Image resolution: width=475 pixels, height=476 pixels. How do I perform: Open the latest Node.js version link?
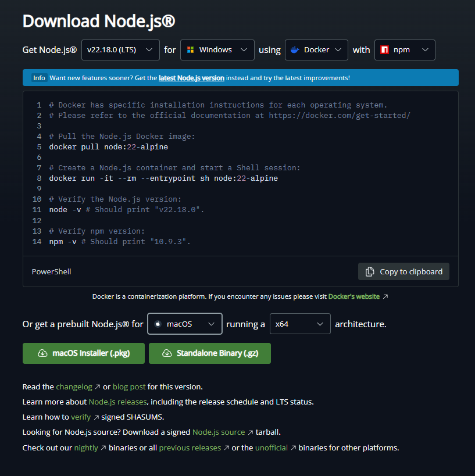[x=191, y=78]
